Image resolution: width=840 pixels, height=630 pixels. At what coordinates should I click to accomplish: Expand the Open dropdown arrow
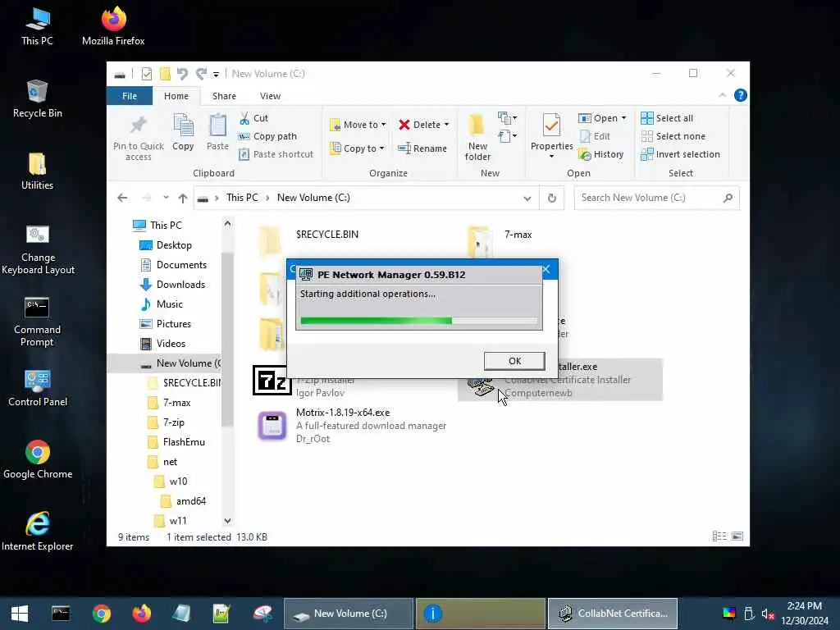click(623, 118)
